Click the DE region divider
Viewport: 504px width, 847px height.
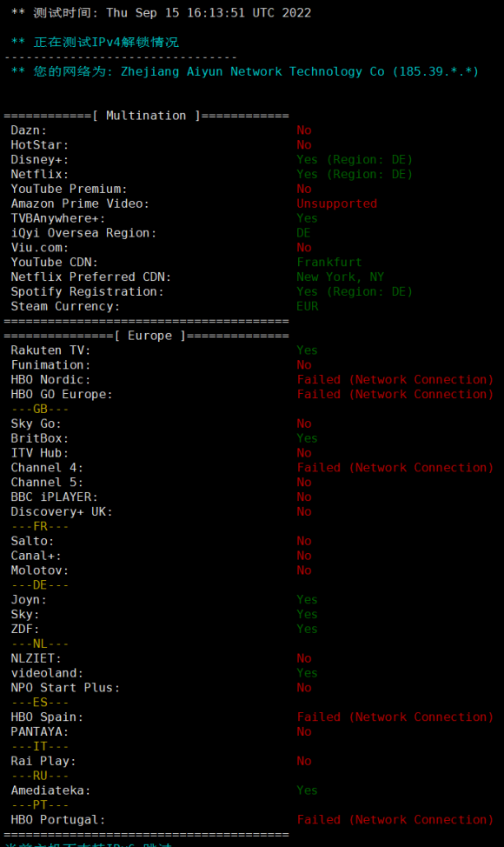click(40, 585)
